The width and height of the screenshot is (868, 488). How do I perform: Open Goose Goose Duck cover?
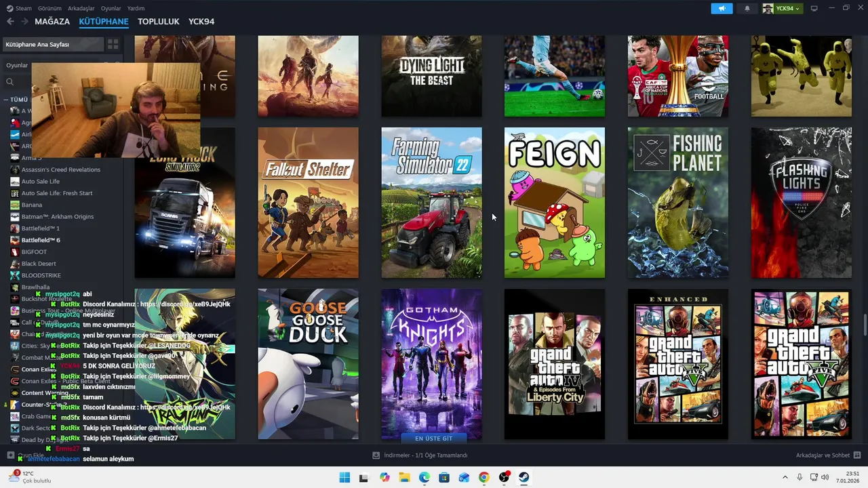[308, 364]
